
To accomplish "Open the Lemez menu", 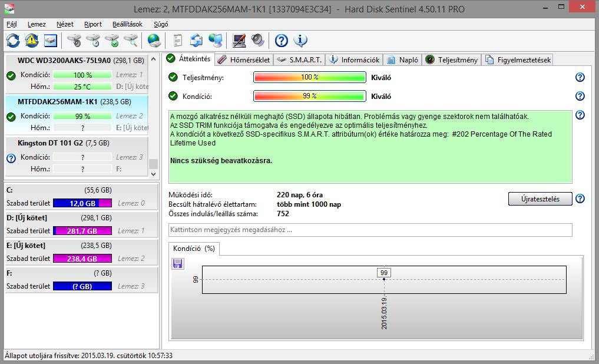I will pyautogui.click(x=37, y=24).
